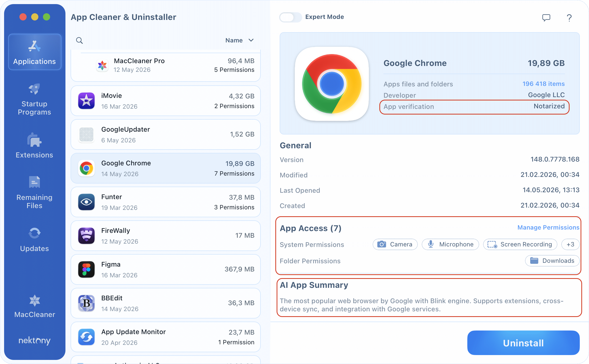
Task: Select the Funter eye icon
Action: pyautogui.click(x=86, y=202)
